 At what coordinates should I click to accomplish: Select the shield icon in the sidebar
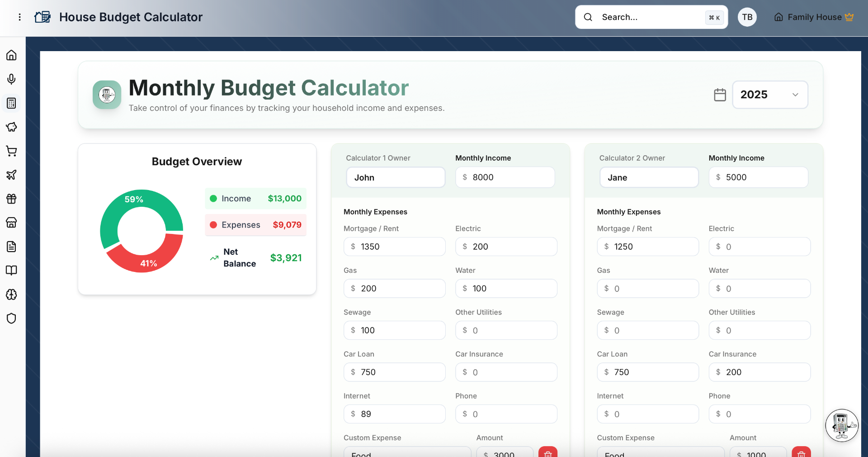[x=11, y=319]
